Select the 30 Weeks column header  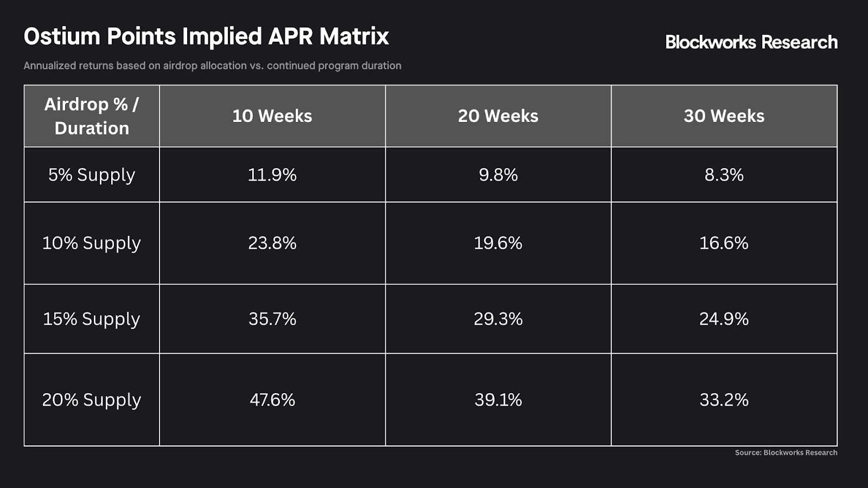[x=724, y=116]
